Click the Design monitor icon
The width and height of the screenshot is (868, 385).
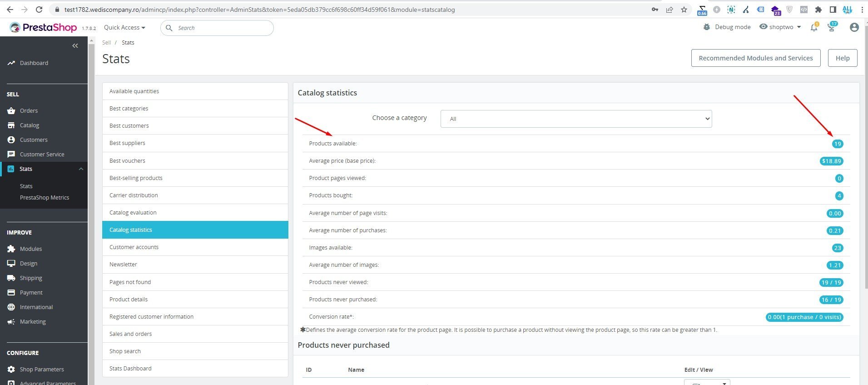click(x=11, y=263)
